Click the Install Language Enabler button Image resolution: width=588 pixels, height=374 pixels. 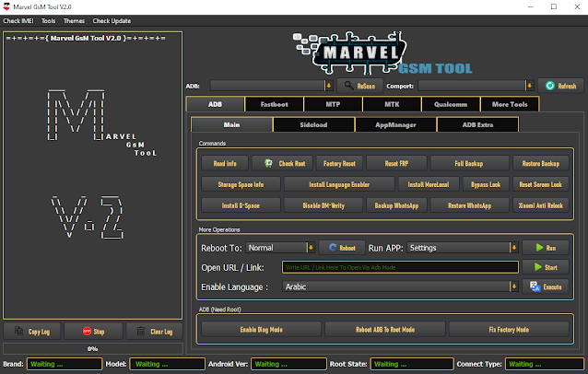tap(339, 184)
